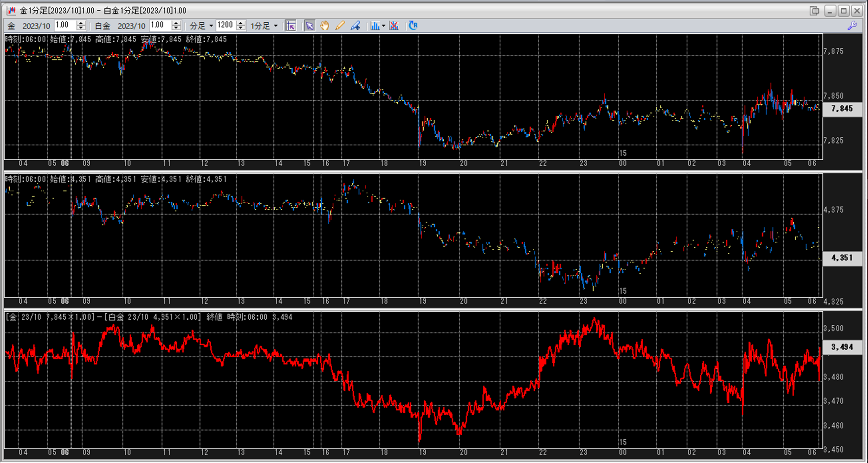This screenshot has width=868, height=463.
Task: Click the 7,845 price label on gold chart
Action: coord(842,109)
